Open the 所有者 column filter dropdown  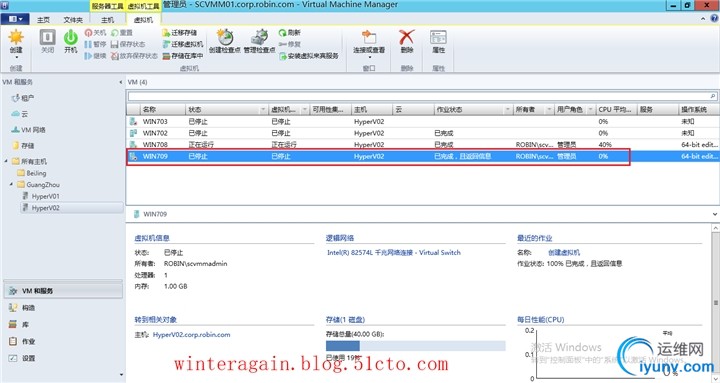pos(549,110)
